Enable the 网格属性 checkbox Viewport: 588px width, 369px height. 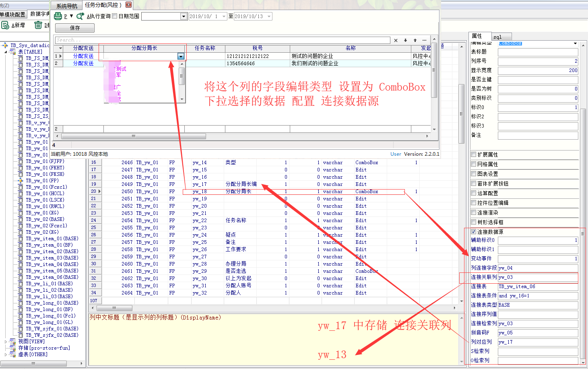tap(474, 164)
